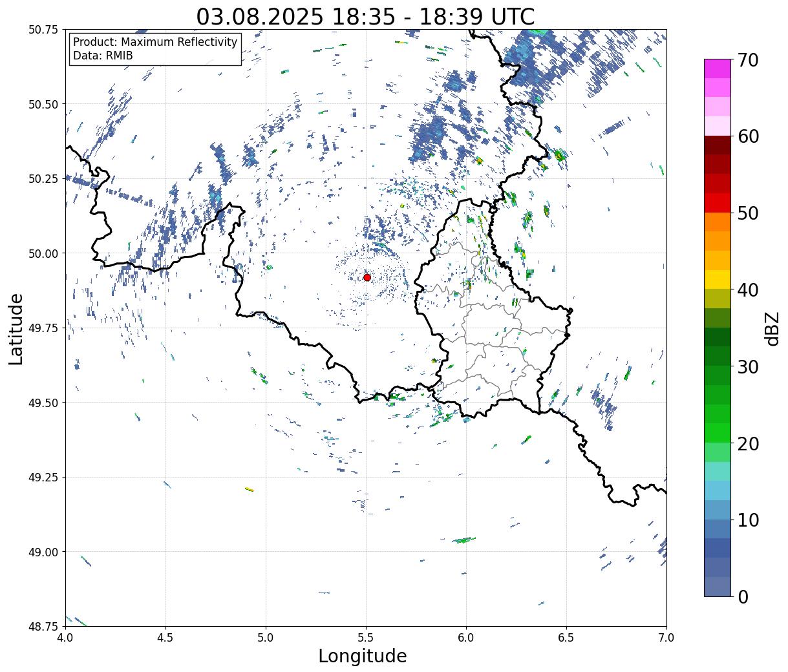Click the "Latitude" axis label

16,328
